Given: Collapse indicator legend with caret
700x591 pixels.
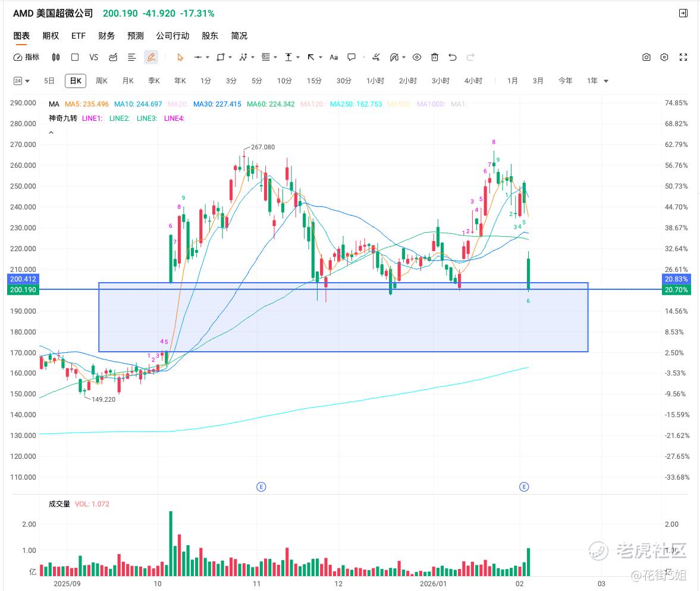Looking at the screenshot, I should pos(51,133).
